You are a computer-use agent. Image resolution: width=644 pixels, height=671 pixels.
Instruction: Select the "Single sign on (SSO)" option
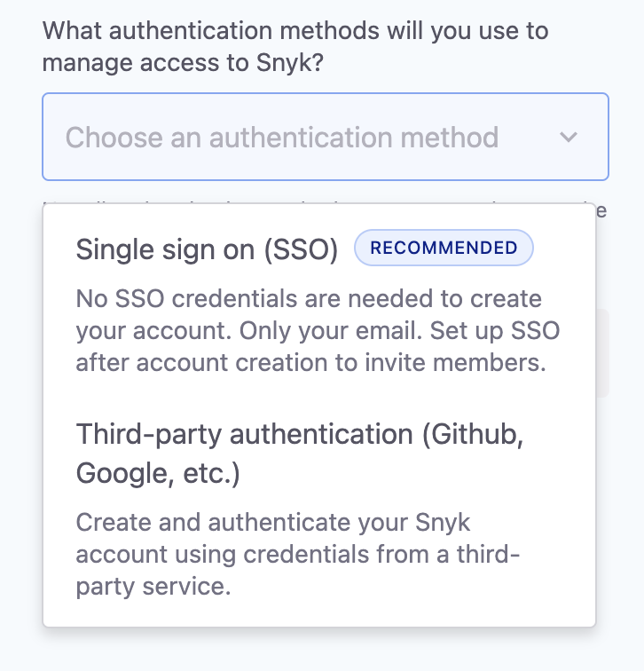pyautogui.click(x=208, y=249)
